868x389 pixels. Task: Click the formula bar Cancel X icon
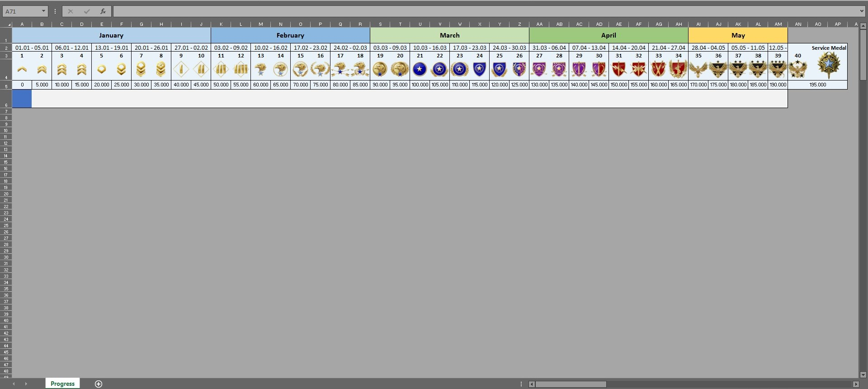pyautogui.click(x=71, y=11)
